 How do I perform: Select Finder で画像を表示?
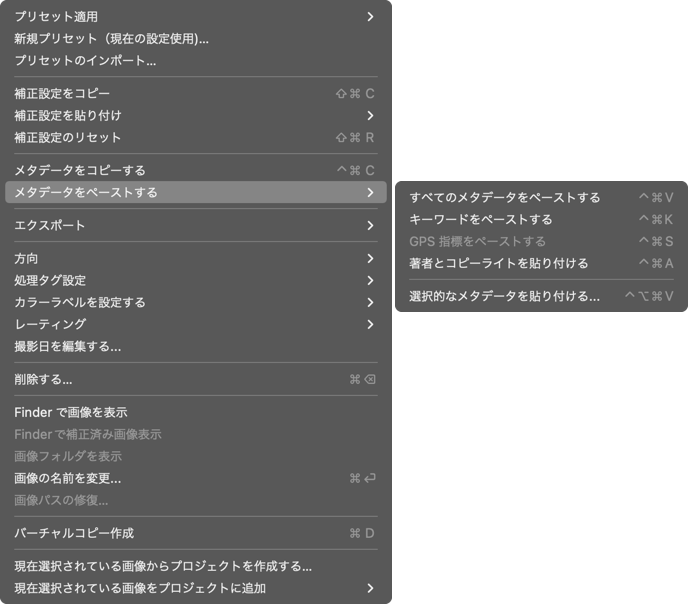(x=196, y=412)
